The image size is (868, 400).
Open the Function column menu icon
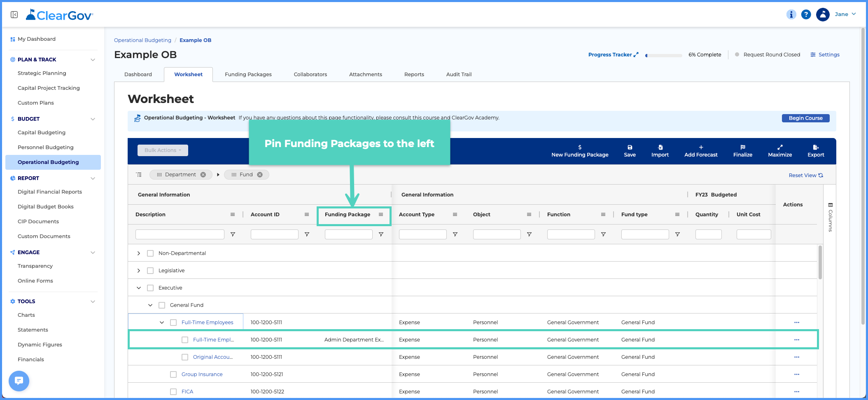tap(603, 214)
